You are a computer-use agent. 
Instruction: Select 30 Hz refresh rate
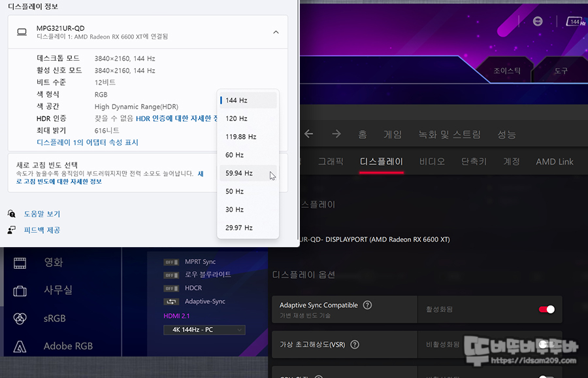248,209
